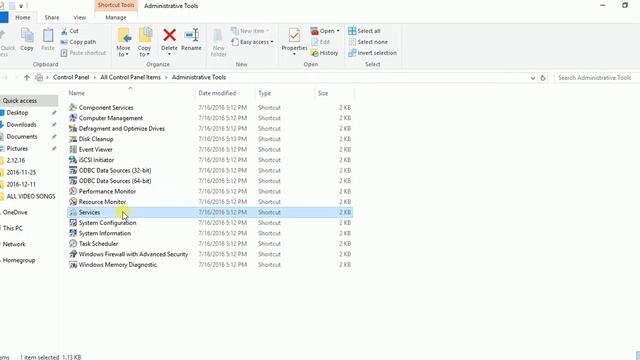The image size is (640, 360).
Task: Click the Component Services shortcut icon
Action: point(73,107)
